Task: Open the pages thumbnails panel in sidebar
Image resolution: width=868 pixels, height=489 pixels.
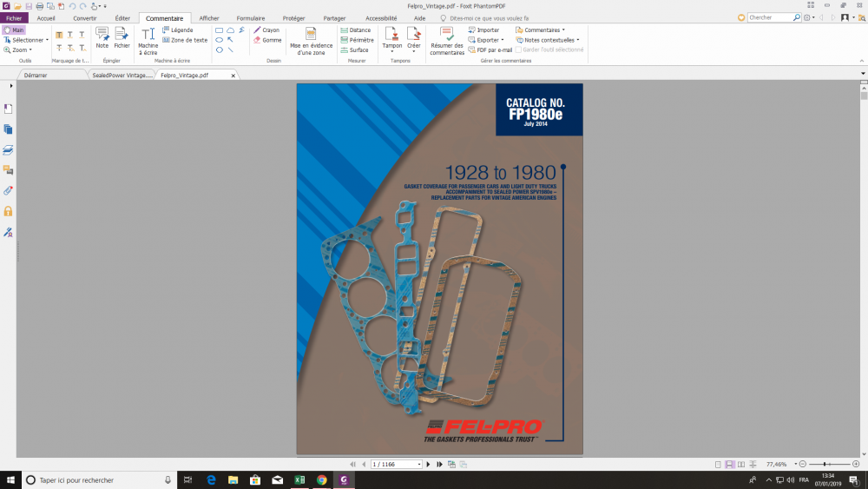Action: [x=9, y=129]
